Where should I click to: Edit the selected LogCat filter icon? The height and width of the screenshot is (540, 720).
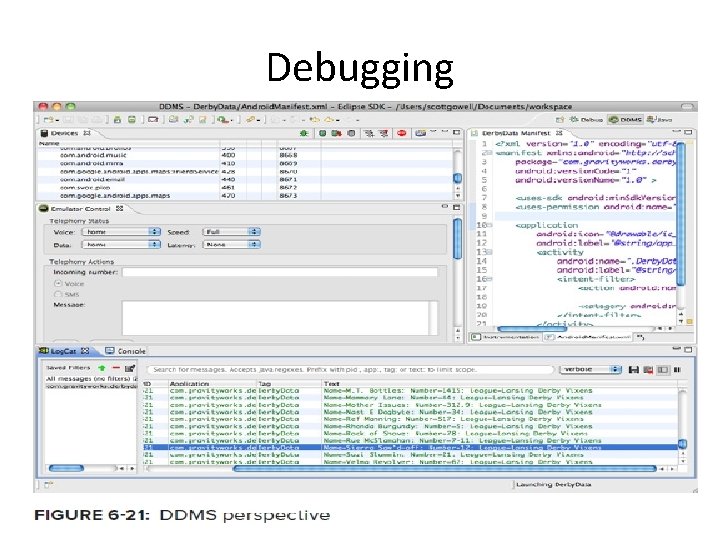pyautogui.click(x=130, y=368)
